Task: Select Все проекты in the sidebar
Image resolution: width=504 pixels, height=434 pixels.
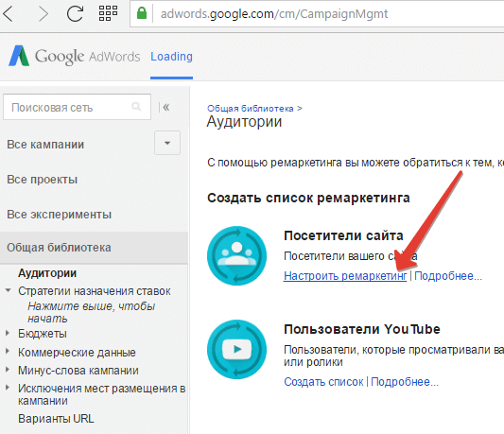Action: click(x=43, y=180)
